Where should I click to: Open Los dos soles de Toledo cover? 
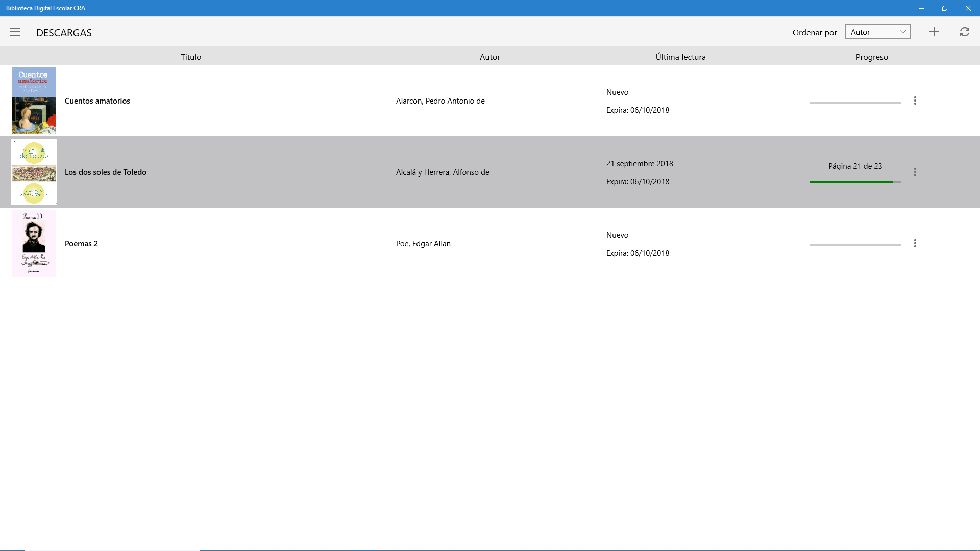(34, 172)
